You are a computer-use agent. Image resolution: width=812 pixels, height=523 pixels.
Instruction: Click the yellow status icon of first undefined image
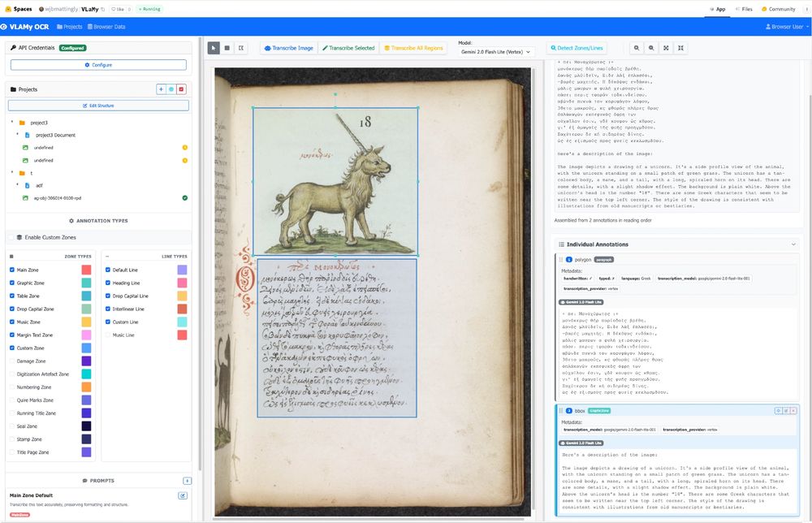pyautogui.click(x=185, y=148)
